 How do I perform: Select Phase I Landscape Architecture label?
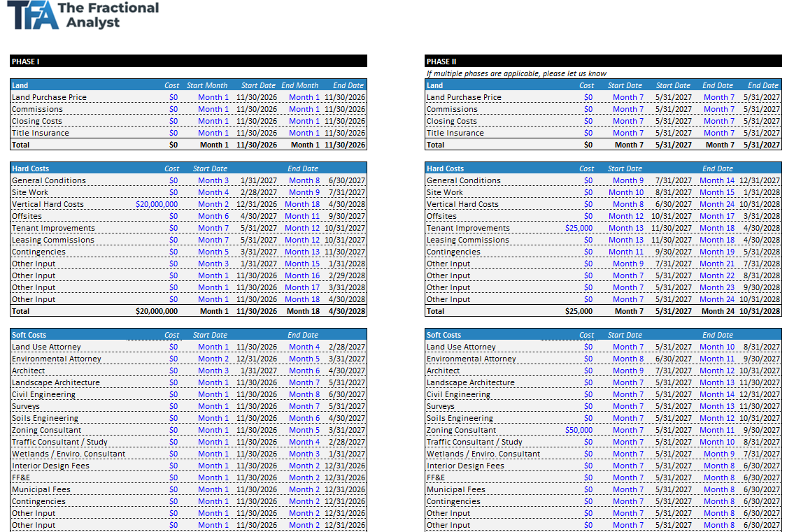click(56, 382)
